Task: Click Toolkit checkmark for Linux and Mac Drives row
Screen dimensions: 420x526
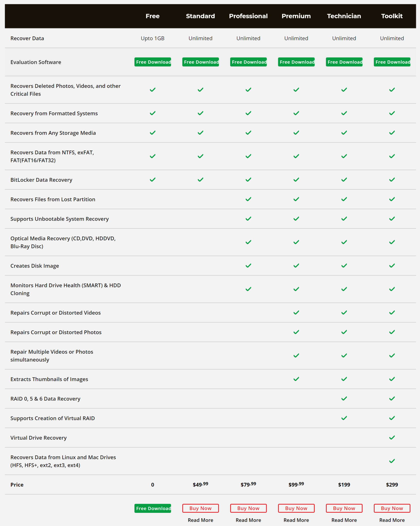Action: tap(392, 461)
